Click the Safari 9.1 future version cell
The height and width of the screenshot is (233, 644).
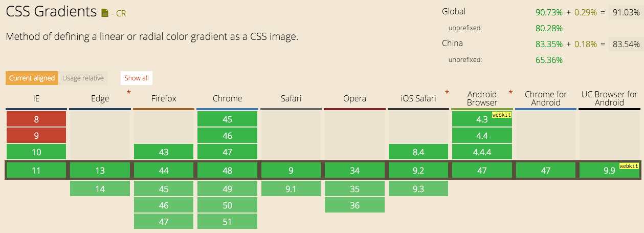pos(291,189)
